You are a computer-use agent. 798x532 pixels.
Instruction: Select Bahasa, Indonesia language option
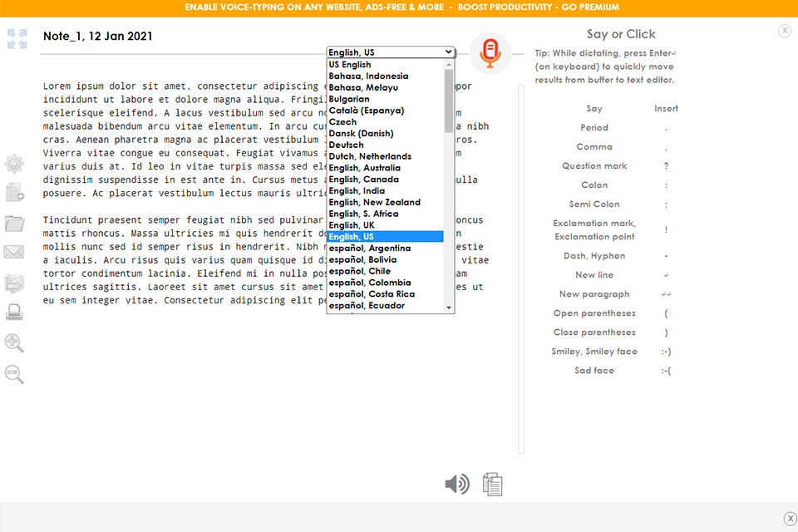pyautogui.click(x=385, y=76)
